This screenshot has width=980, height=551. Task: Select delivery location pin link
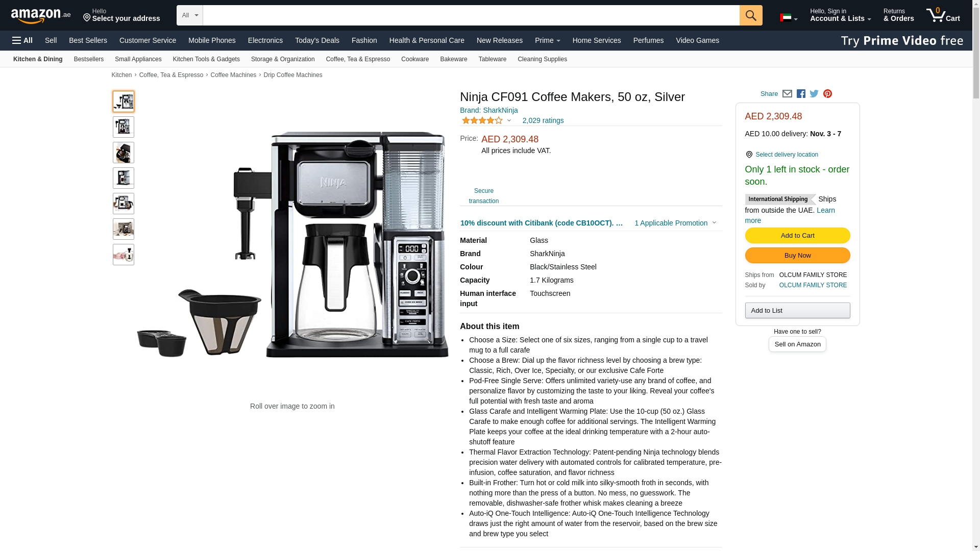[781, 155]
